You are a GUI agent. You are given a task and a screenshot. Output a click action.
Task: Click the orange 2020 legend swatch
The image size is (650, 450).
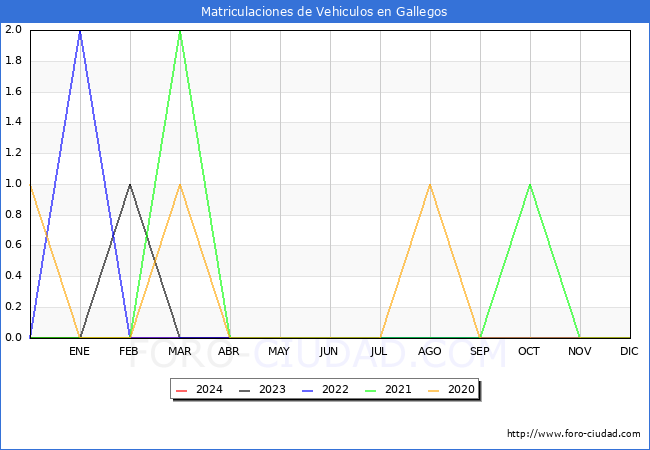[434, 390]
